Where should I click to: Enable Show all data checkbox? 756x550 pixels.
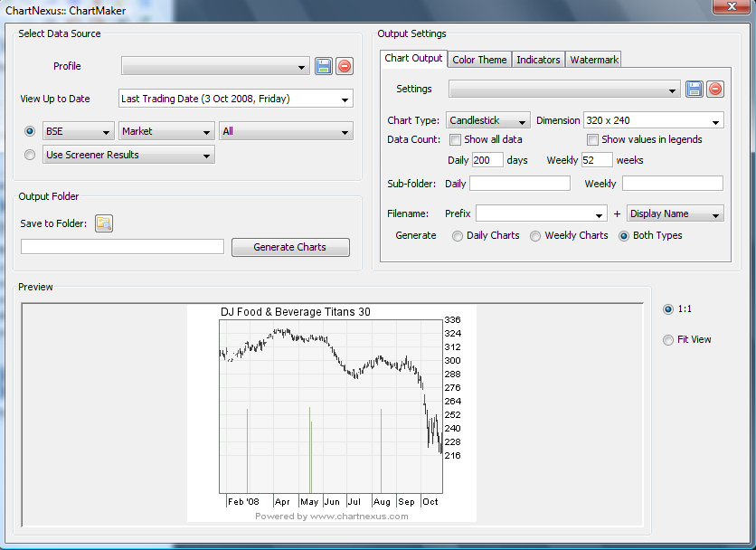(456, 139)
